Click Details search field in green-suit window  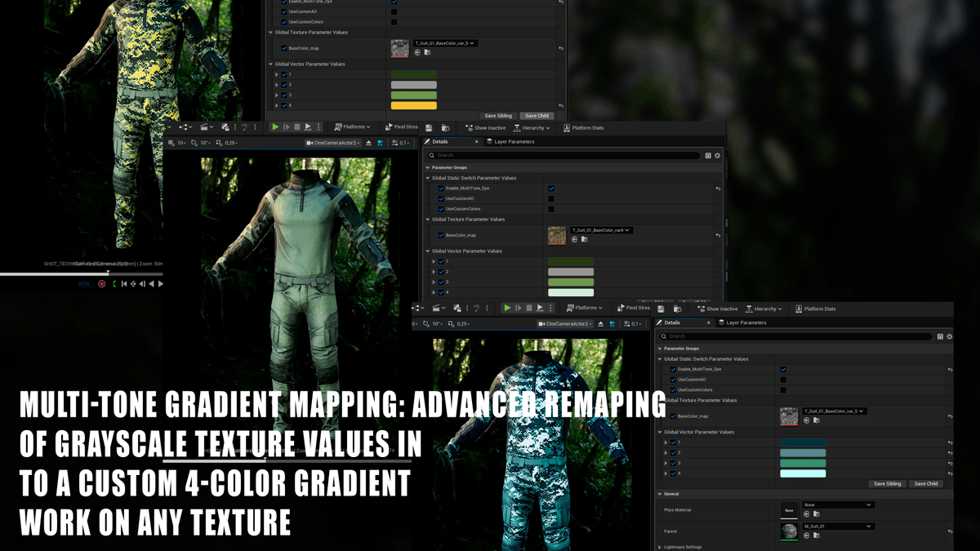[x=563, y=155]
